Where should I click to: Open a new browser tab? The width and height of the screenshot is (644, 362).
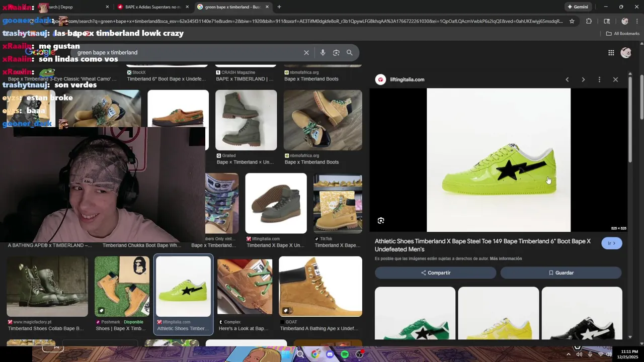pyautogui.click(x=279, y=7)
